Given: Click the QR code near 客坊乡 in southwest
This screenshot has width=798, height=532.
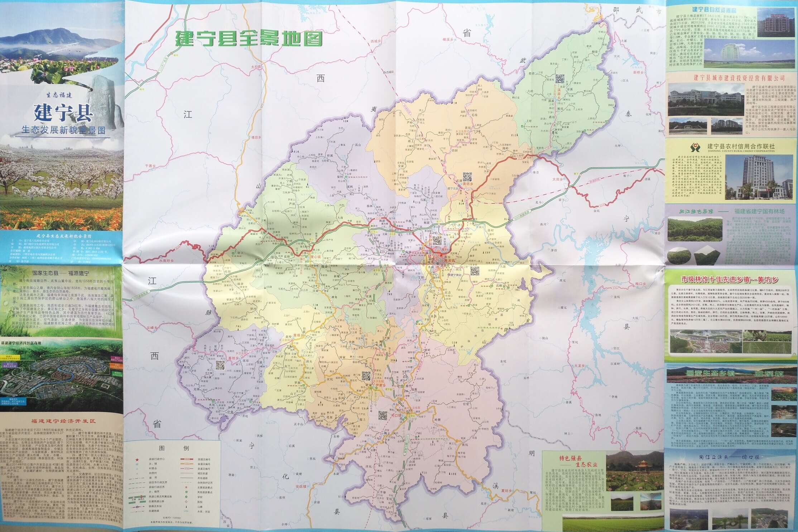Looking at the screenshot, I should click(x=220, y=365).
